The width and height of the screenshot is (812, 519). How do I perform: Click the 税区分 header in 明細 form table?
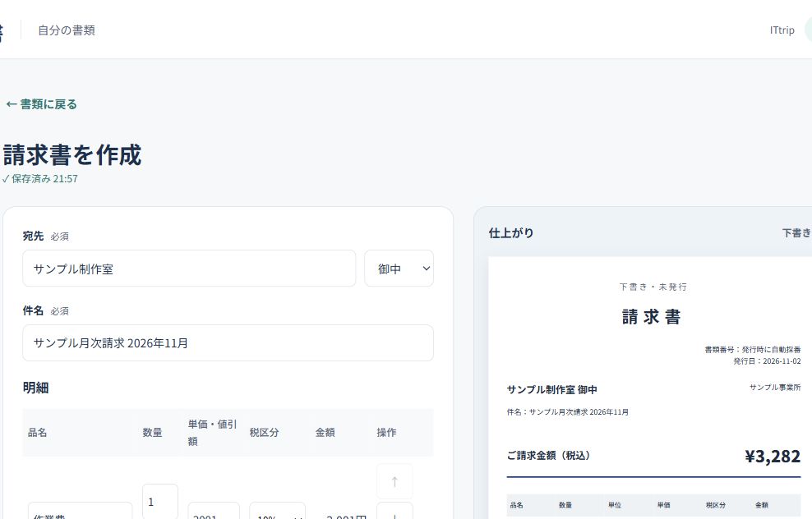click(x=264, y=433)
